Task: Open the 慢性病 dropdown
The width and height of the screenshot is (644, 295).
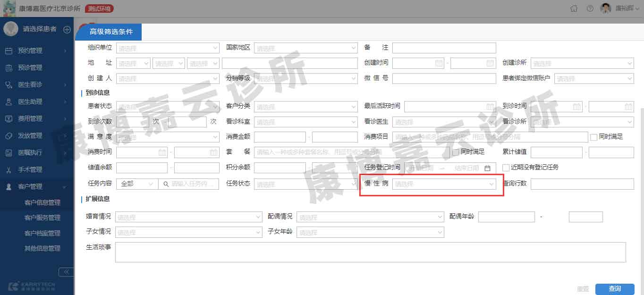Action: [444, 184]
